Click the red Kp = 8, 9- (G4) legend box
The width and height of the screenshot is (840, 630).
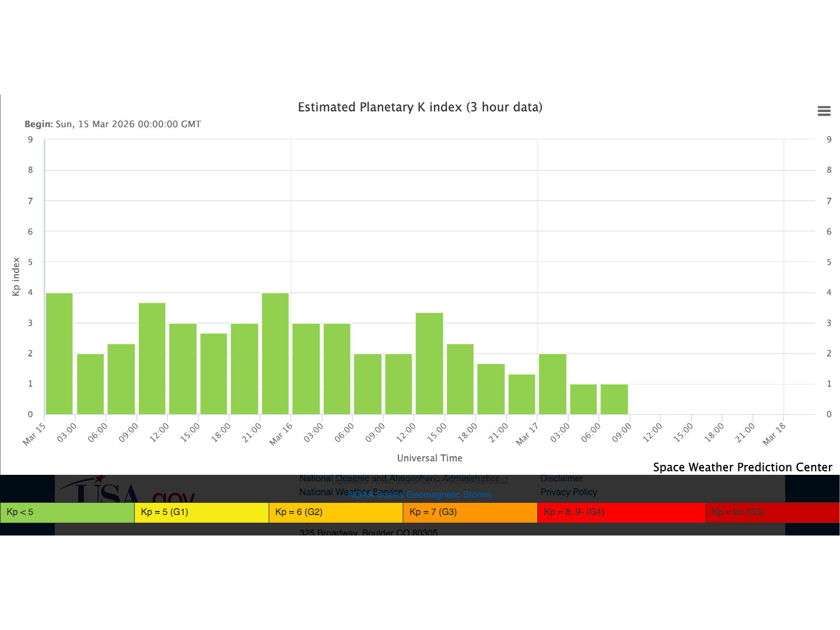pyautogui.click(x=621, y=512)
